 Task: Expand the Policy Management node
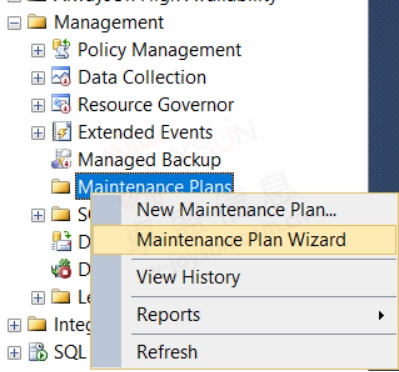tap(38, 50)
